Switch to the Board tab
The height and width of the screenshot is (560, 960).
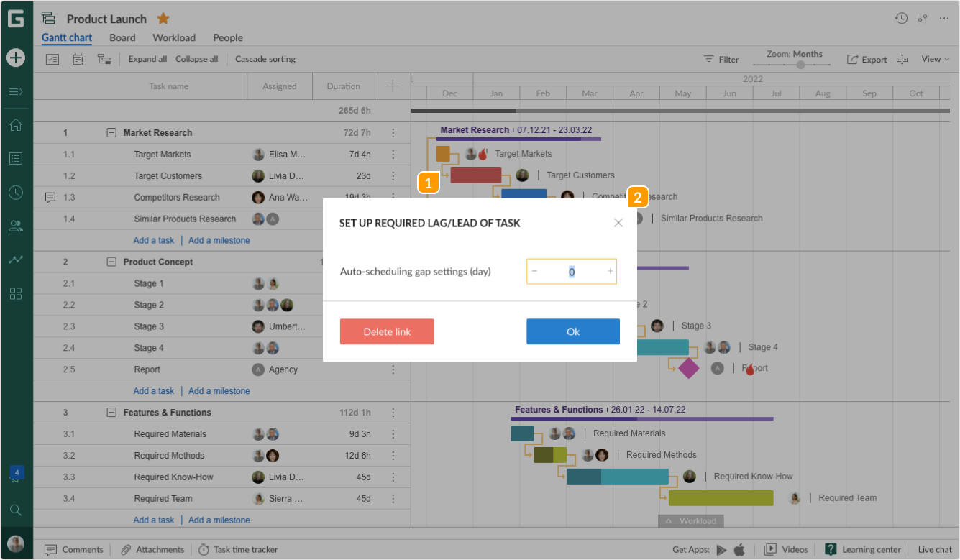(x=122, y=37)
